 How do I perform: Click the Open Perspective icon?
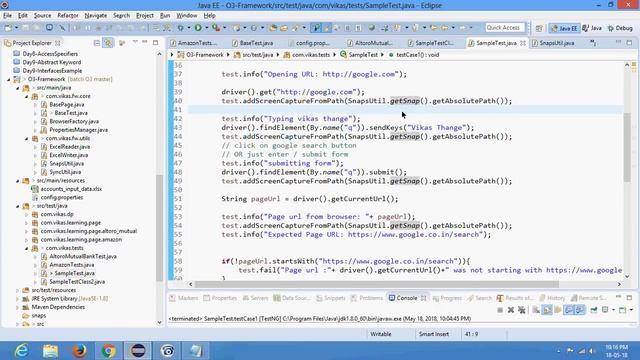(539, 28)
